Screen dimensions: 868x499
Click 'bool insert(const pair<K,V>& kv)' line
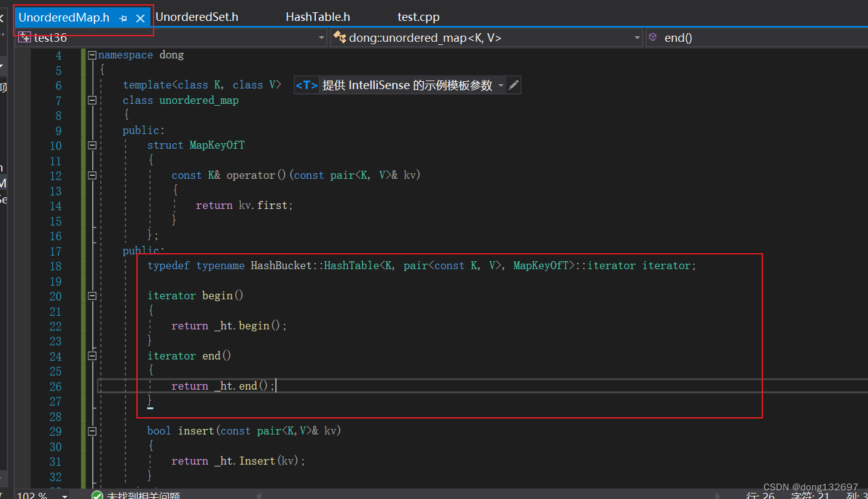[244, 431]
